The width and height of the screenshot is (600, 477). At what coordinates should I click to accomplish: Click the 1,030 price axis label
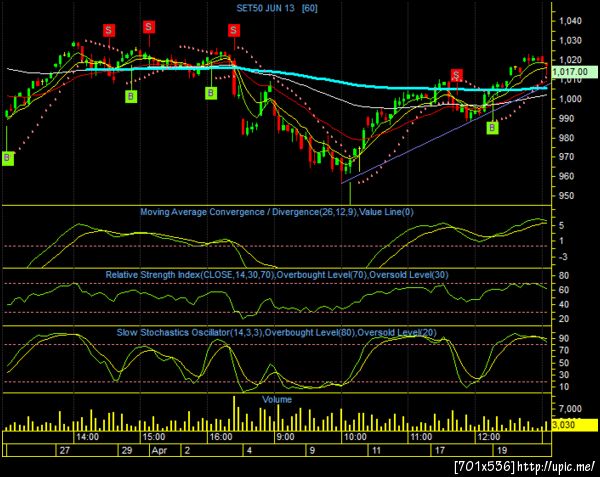570,40
